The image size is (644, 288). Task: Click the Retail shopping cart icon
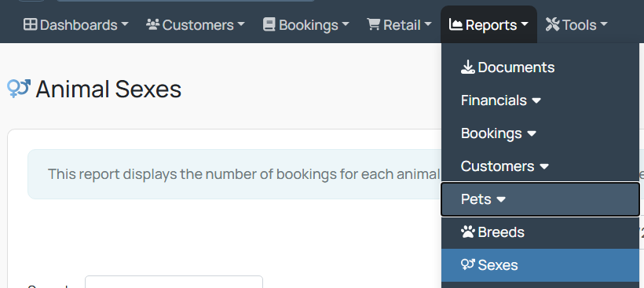point(373,24)
